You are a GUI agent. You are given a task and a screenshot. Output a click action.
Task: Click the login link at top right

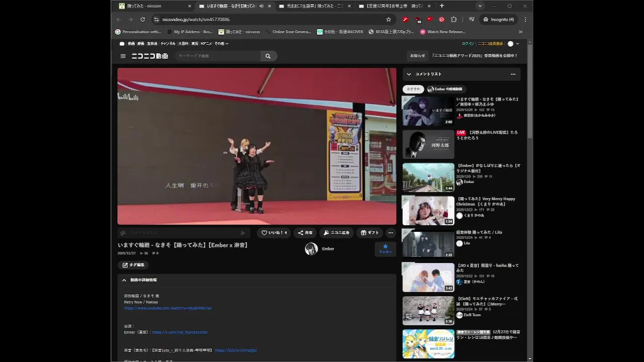coord(468,44)
